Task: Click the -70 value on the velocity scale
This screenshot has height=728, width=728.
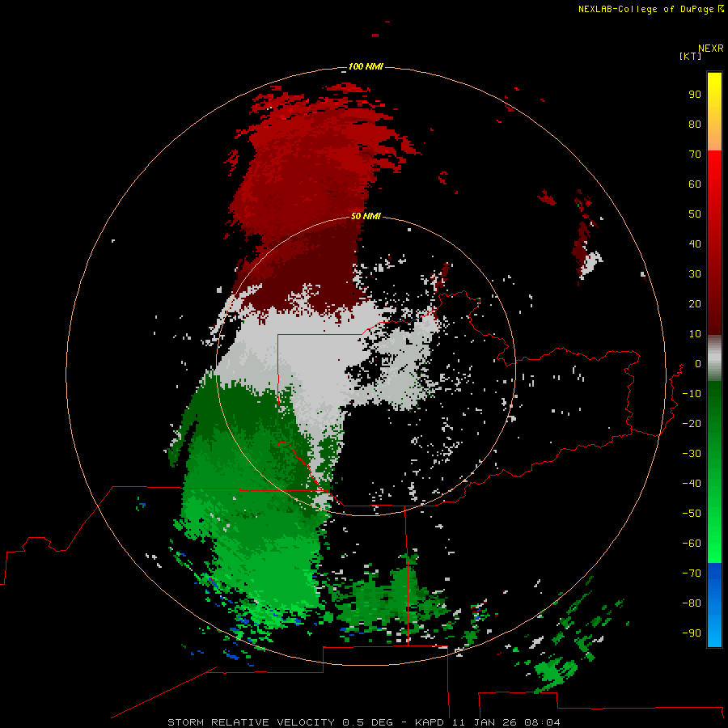Action: click(x=692, y=574)
